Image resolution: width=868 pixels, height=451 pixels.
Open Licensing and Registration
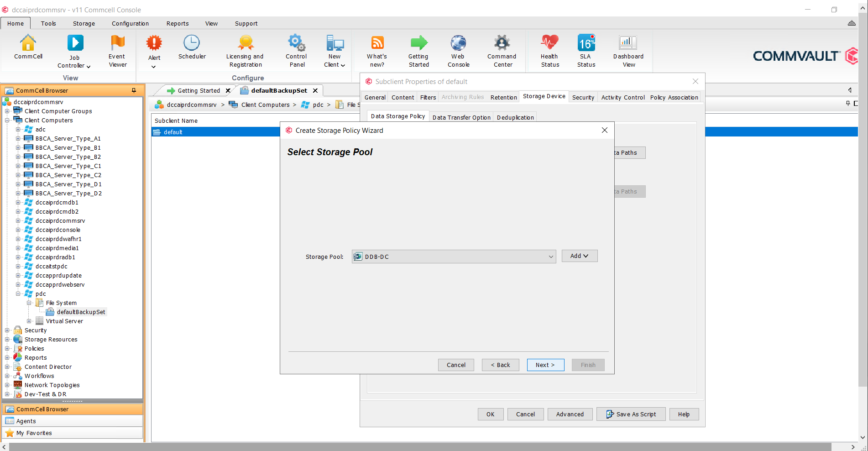tap(245, 51)
